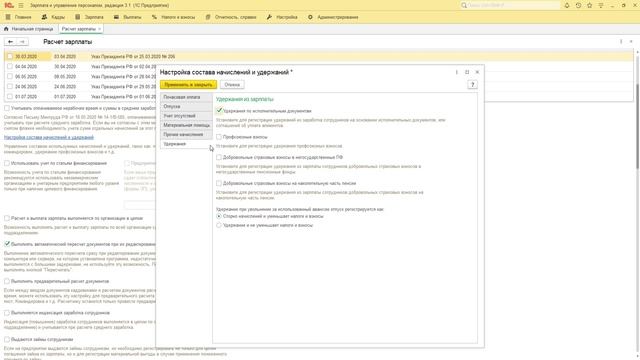Click the 1C logo icon
640x360 pixels.
click(x=9, y=5)
